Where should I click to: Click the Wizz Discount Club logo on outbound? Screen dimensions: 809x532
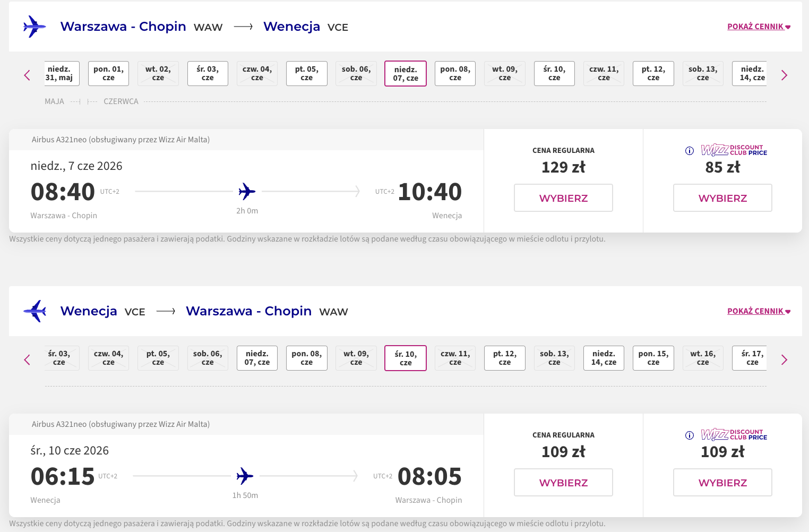734,150
